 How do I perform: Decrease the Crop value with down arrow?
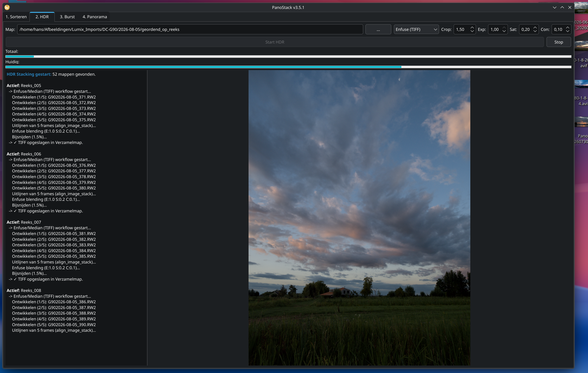click(472, 31)
